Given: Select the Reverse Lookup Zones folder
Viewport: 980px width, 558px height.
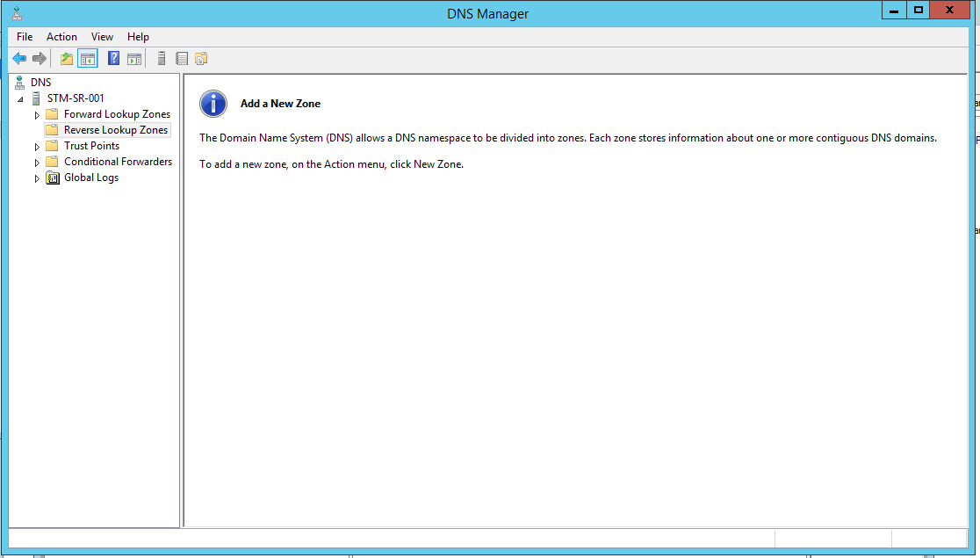Looking at the screenshot, I should pyautogui.click(x=116, y=129).
